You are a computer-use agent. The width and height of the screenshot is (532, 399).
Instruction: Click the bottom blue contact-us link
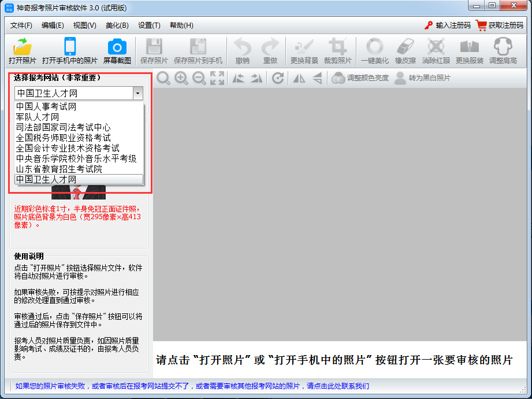(x=192, y=386)
